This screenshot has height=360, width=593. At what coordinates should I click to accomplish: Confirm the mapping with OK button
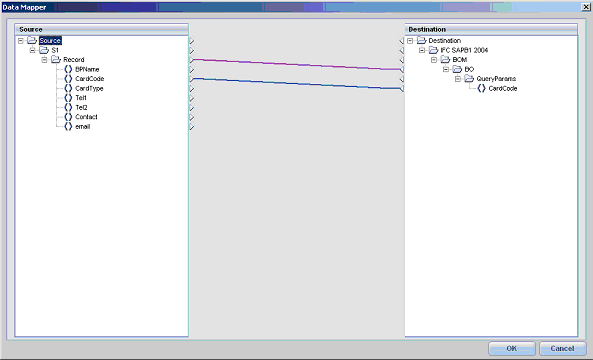pyautogui.click(x=512, y=348)
